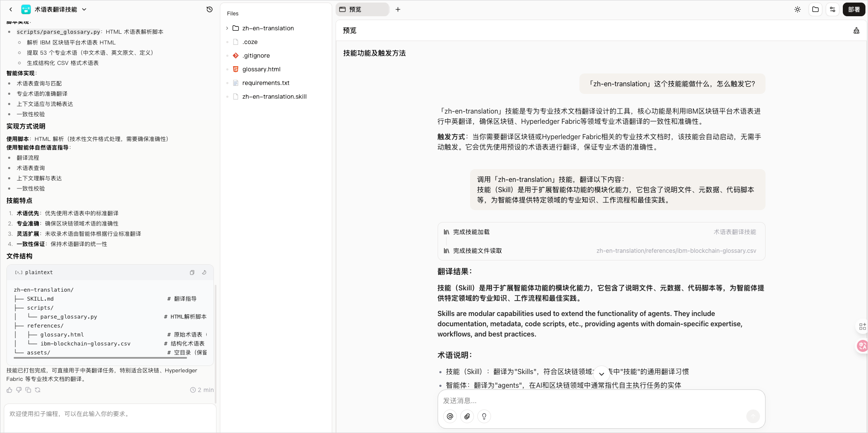This screenshot has width=868, height=433.
Task: Give a thumbs down to response
Action: click(x=19, y=390)
